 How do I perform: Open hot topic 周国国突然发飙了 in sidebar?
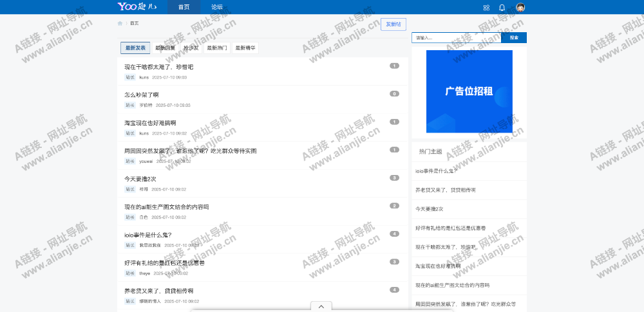tap(466, 304)
